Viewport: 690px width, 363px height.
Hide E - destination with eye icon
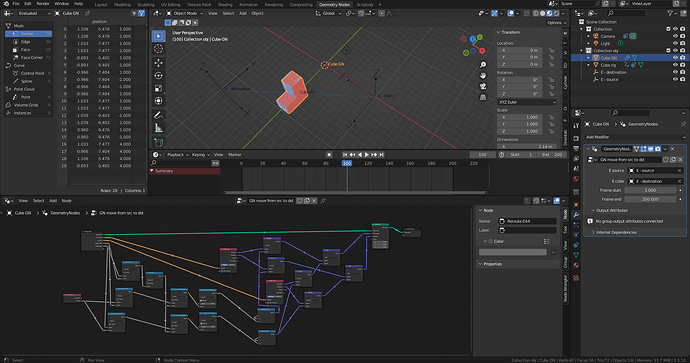tap(675, 72)
